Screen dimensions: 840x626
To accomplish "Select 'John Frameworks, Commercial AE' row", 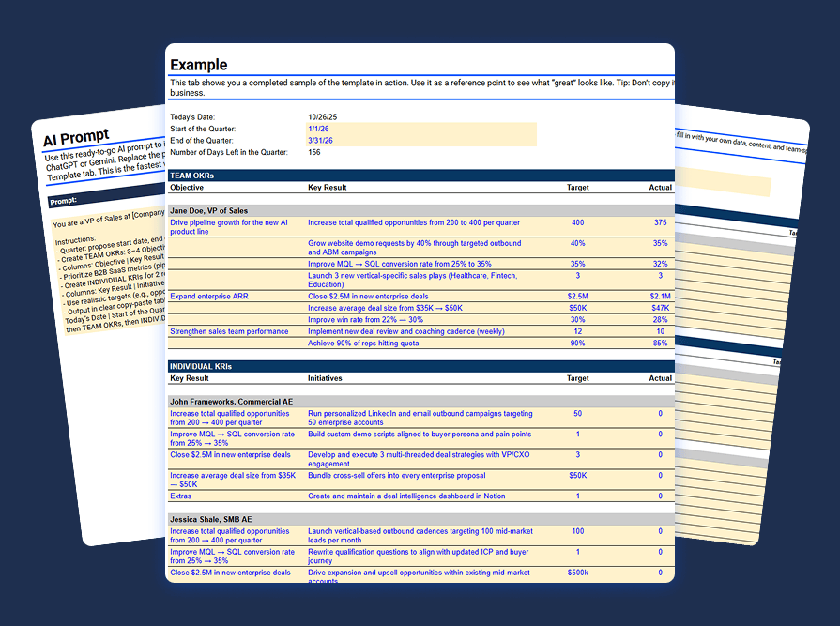I will pyautogui.click(x=420, y=402).
